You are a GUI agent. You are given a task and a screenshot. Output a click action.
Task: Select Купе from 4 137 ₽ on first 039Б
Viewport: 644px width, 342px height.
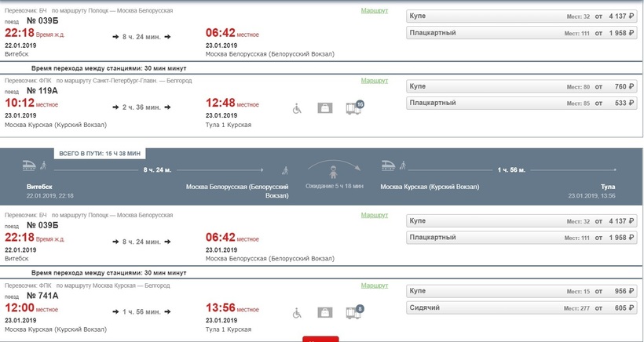tap(521, 16)
